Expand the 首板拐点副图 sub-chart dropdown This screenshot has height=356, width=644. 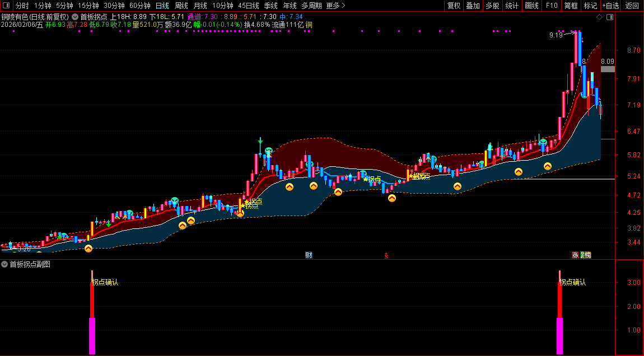click(x=4, y=264)
